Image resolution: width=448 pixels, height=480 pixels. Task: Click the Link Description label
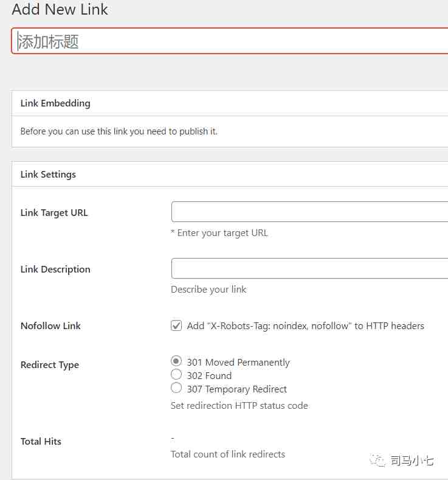pyautogui.click(x=55, y=270)
